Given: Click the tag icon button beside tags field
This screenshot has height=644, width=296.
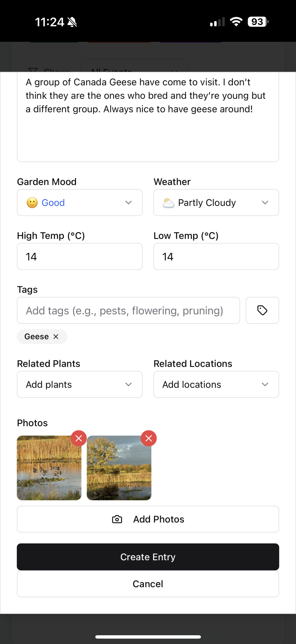Looking at the screenshot, I should pos(262,310).
